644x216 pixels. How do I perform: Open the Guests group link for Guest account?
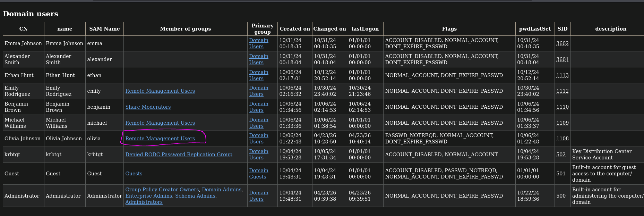[x=134, y=173]
